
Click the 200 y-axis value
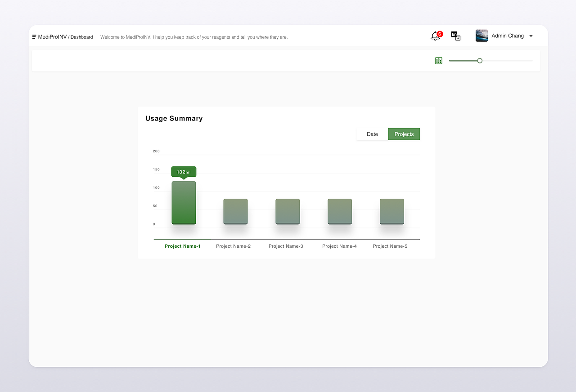(x=156, y=151)
